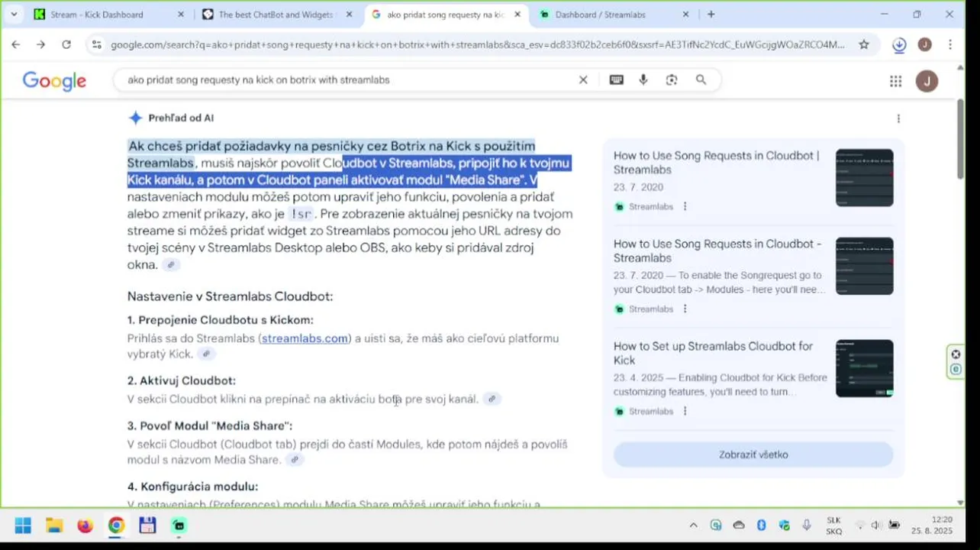Search by image with Lens icon

(672, 79)
